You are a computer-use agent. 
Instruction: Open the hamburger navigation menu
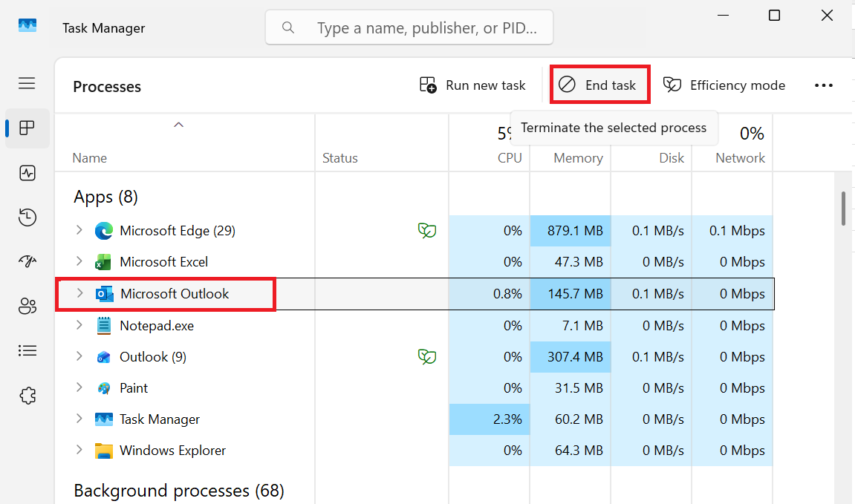(x=27, y=83)
